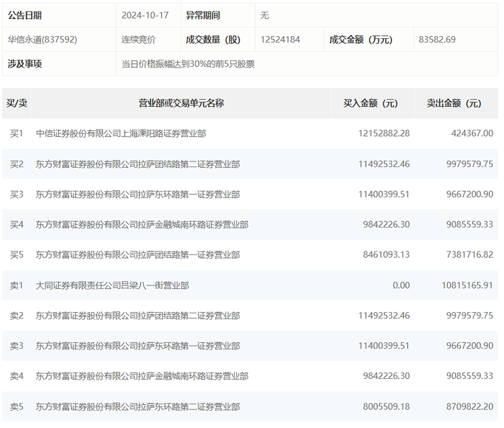Image resolution: width=504 pixels, height=428 pixels.
Task: Select 9085559.33 in the 买4 row
Action: [469, 225]
